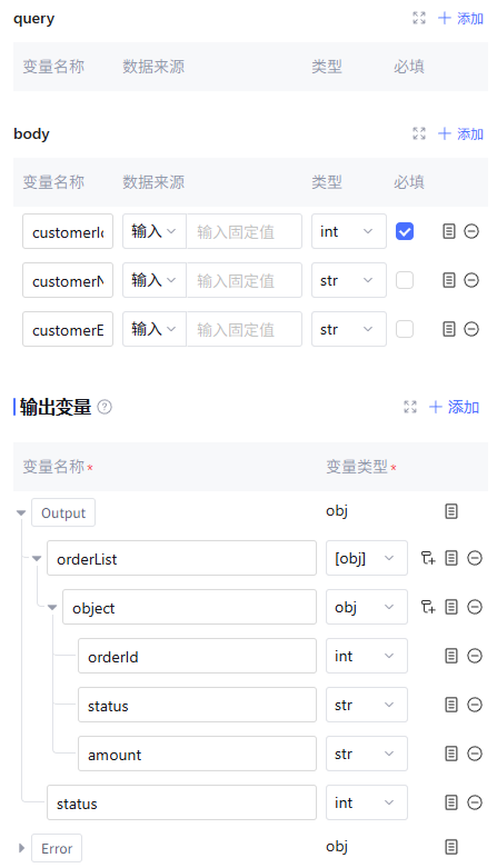Remove the customerName body parameter row
The width and height of the screenshot is (497, 868).
pyautogui.click(x=471, y=280)
